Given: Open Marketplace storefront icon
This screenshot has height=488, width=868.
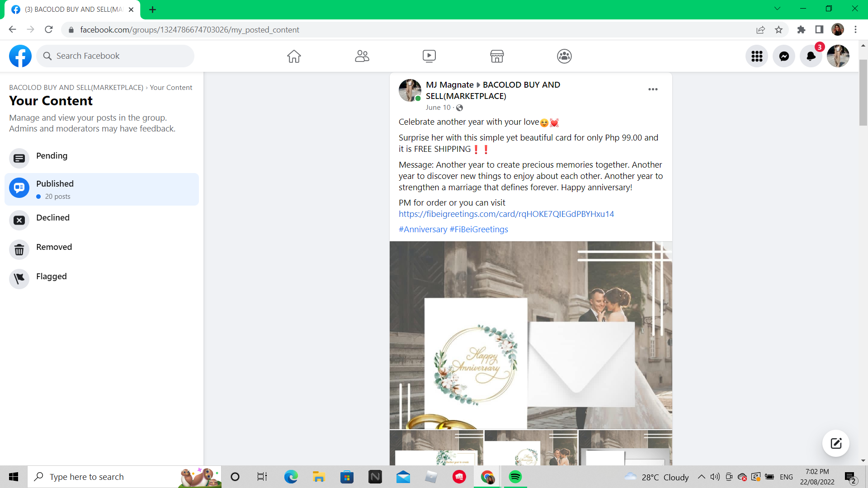Looking at the screenshot, I should [x=497, y=56].
